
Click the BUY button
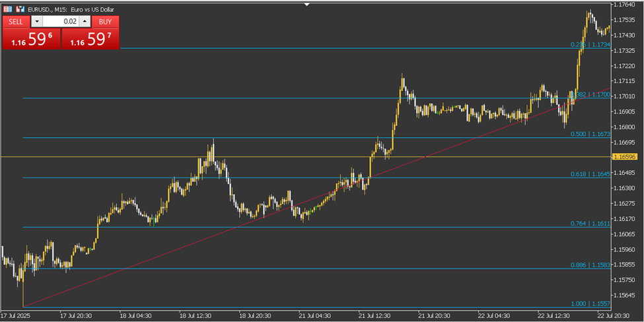tap(105, 22)
